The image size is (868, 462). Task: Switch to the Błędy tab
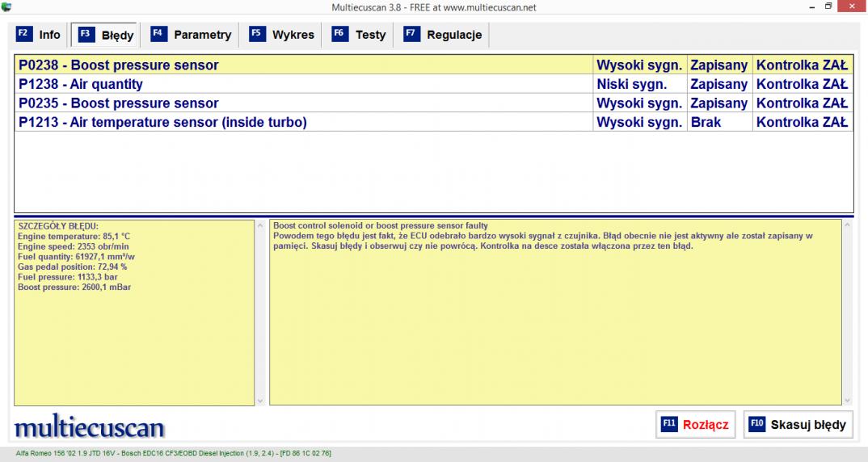pyautogui.click(x=106, y=35)
